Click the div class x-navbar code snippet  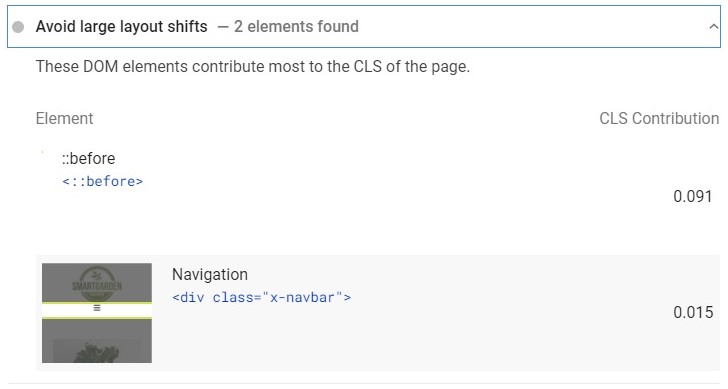pos(261,297)
